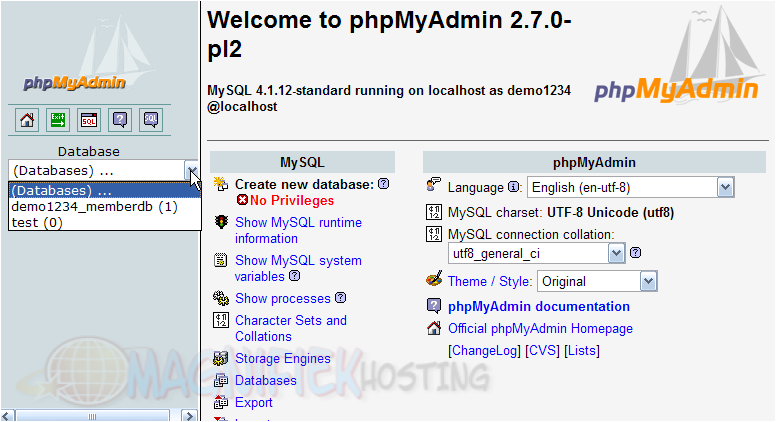
Task: Click the Create new database icon
Action: click(221, 184)
